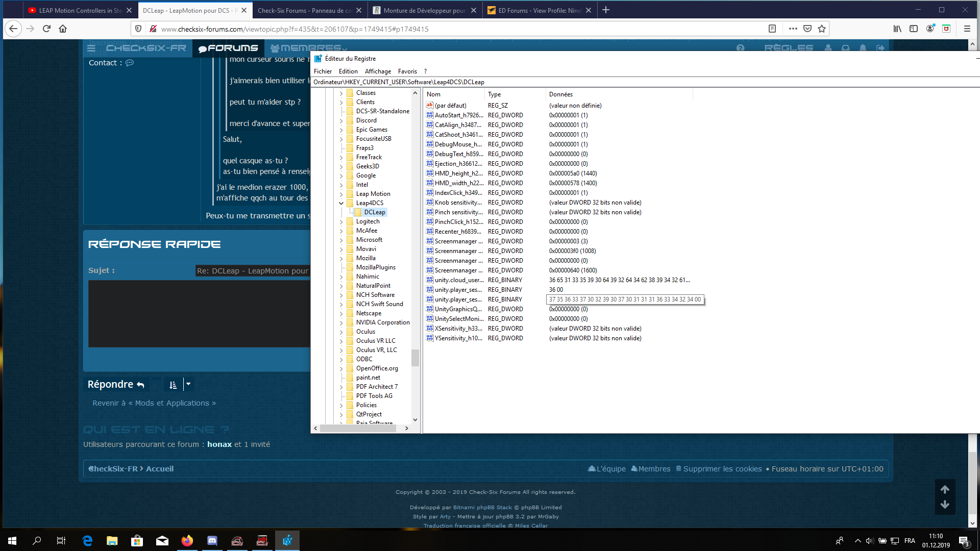
Task: Expand the Logitech registry key
Action: click(x=341, y=221)
